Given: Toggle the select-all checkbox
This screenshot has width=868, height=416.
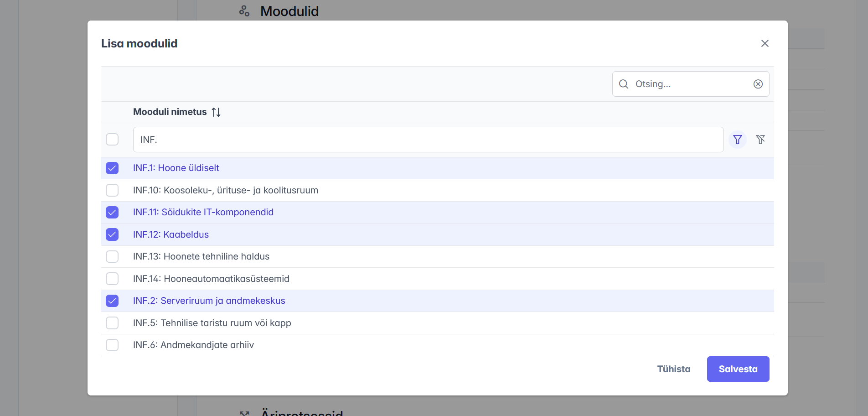Looking at the screenshot, I should (x=112, y=140).
